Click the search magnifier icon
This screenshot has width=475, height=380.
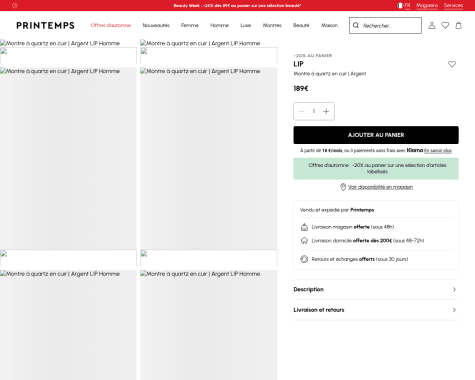click(356, 25)
